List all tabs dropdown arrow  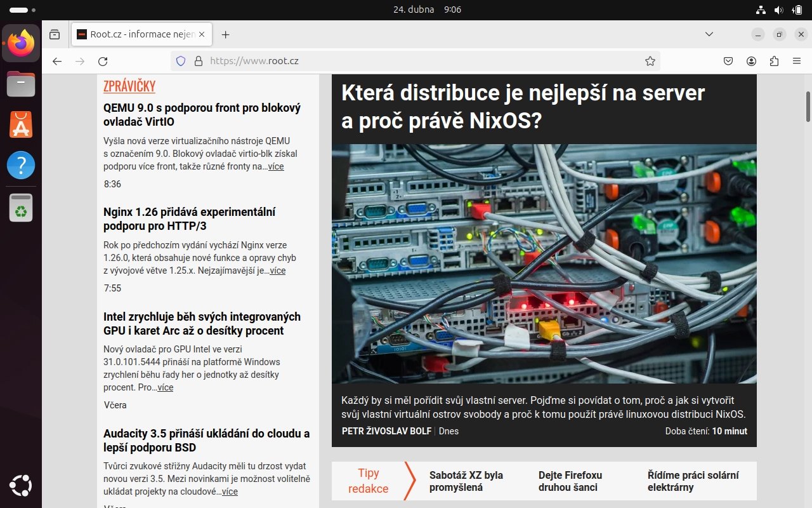[x=709, y=34]
